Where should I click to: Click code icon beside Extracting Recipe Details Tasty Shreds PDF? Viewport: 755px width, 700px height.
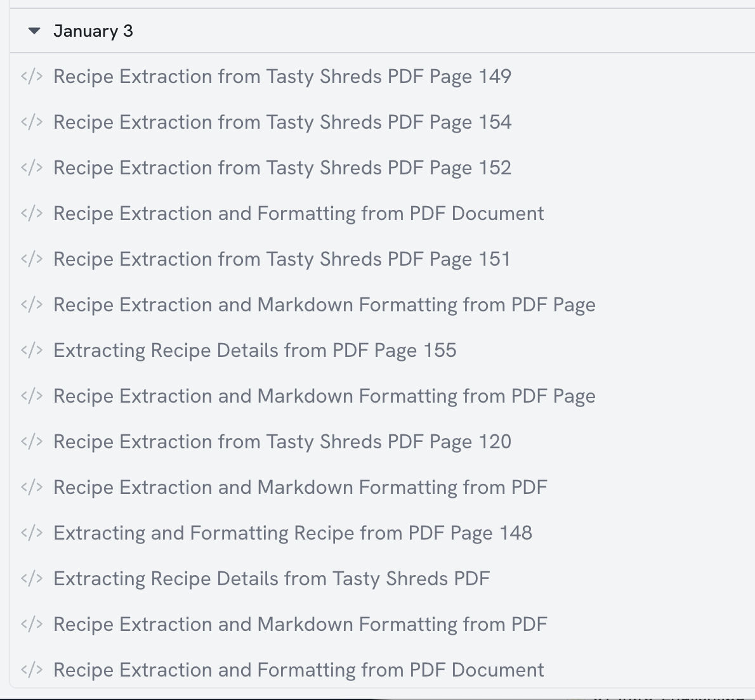coord(32,579)
